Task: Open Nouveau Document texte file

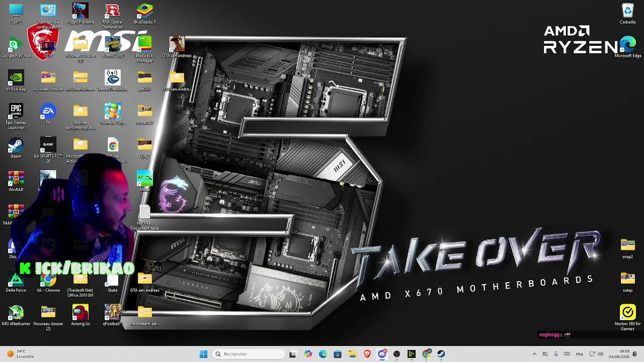Action: coord(145,217)
